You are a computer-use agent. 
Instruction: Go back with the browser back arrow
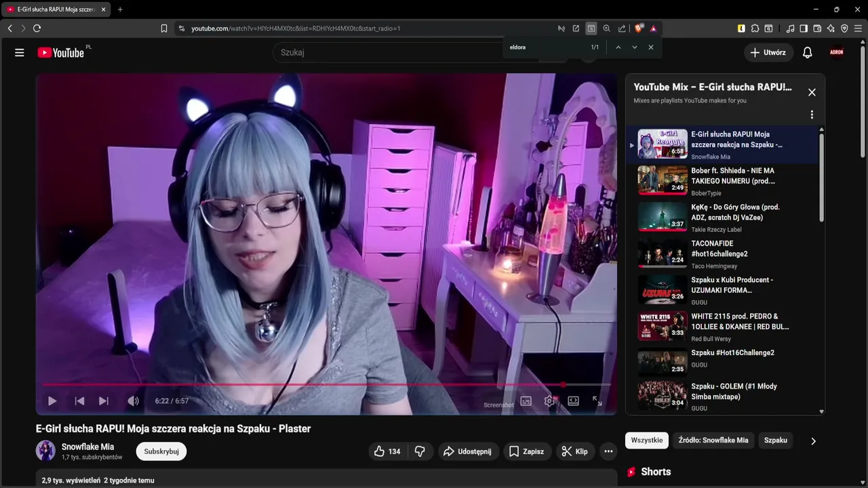click(9, 28)
